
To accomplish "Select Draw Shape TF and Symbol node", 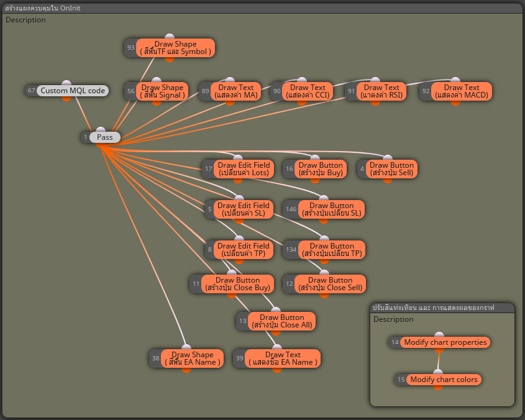I will [176, 48].
